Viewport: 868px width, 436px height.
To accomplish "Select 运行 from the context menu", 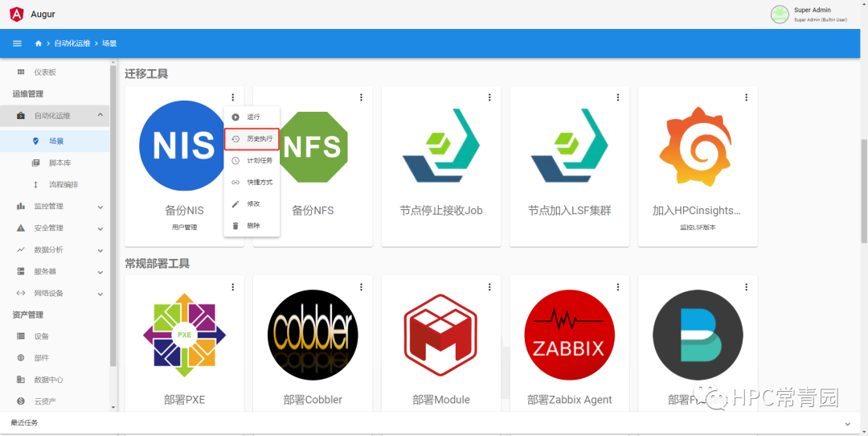I will pos(252,117).
